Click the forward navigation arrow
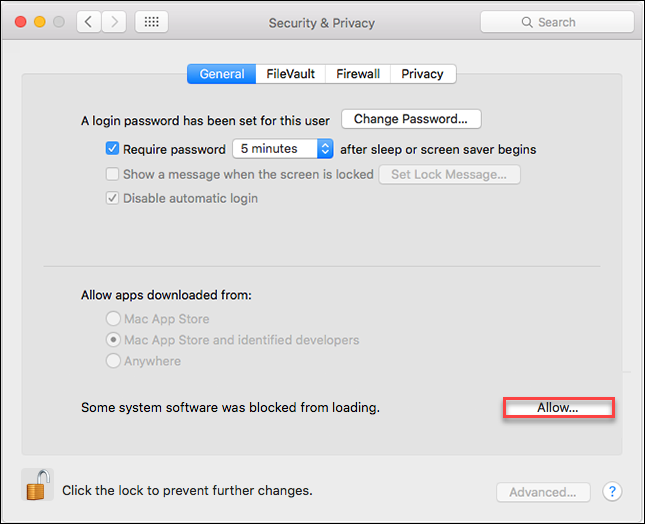Screen dimensions: 645x524 (114, 22)
